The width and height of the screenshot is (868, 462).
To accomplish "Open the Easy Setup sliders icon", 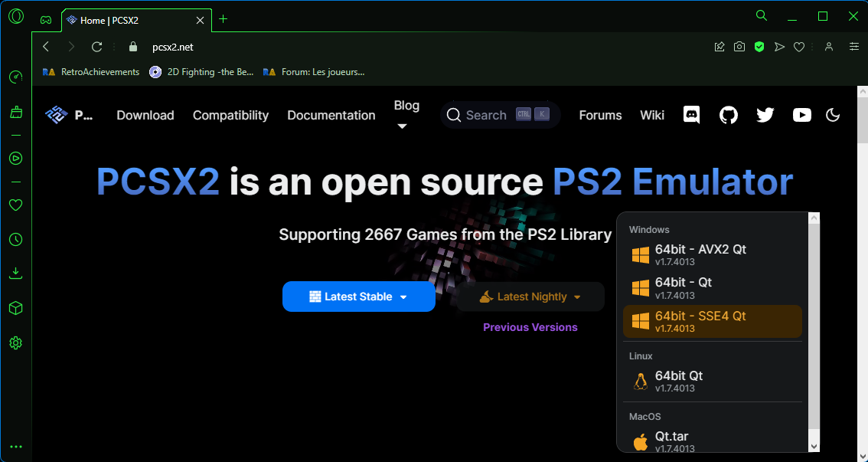I will click(854, 47).
